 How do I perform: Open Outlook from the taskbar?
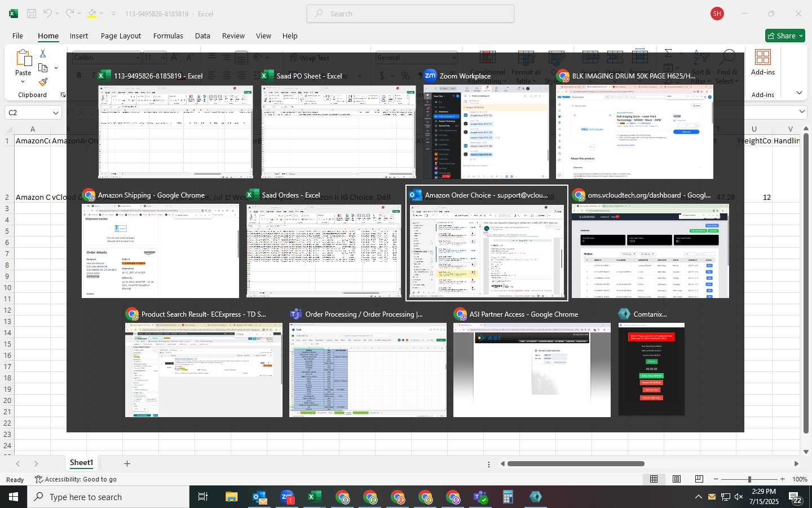pos(259,497)
